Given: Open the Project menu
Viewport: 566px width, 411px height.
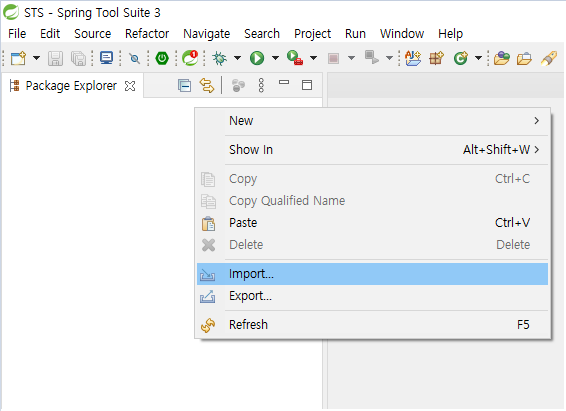Looking at the screenshot, I should click(x=312, y=34).
